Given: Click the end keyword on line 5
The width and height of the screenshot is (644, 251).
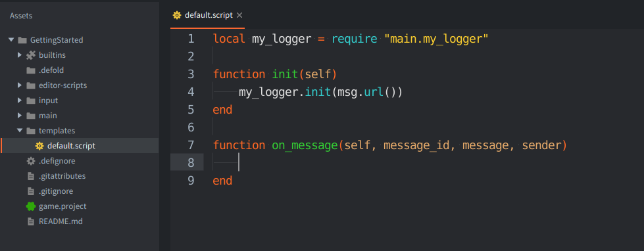Looking at the screenshot, I should [222, 110].
